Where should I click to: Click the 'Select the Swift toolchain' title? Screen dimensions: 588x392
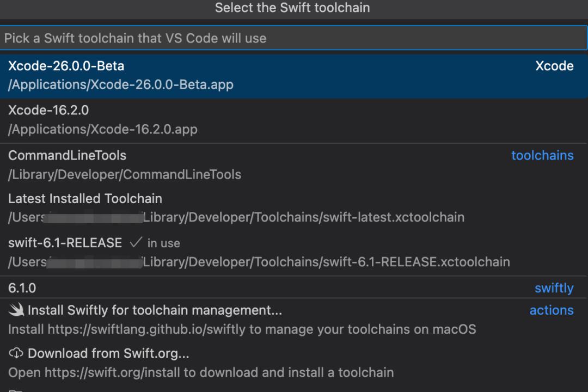tap(292, 8)
